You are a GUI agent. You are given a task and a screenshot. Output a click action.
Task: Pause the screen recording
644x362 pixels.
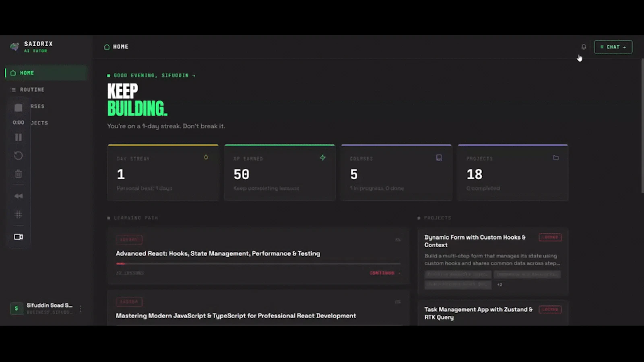coord(19,137)
